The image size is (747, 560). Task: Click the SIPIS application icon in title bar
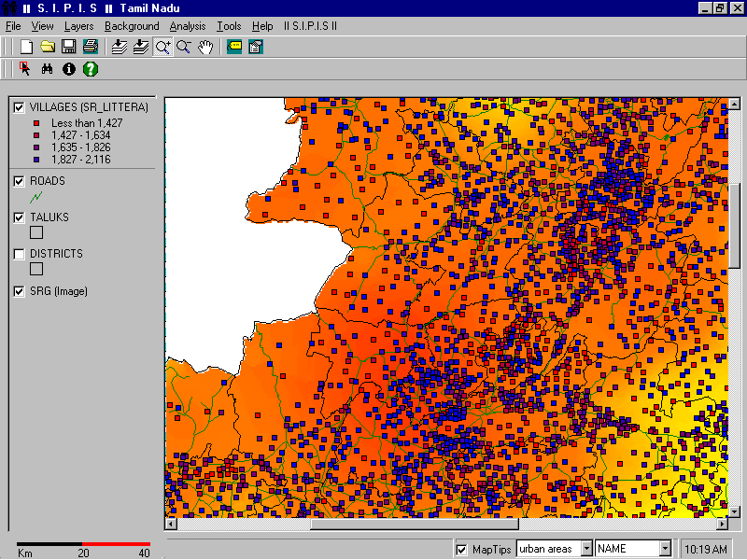pos(9,8)
